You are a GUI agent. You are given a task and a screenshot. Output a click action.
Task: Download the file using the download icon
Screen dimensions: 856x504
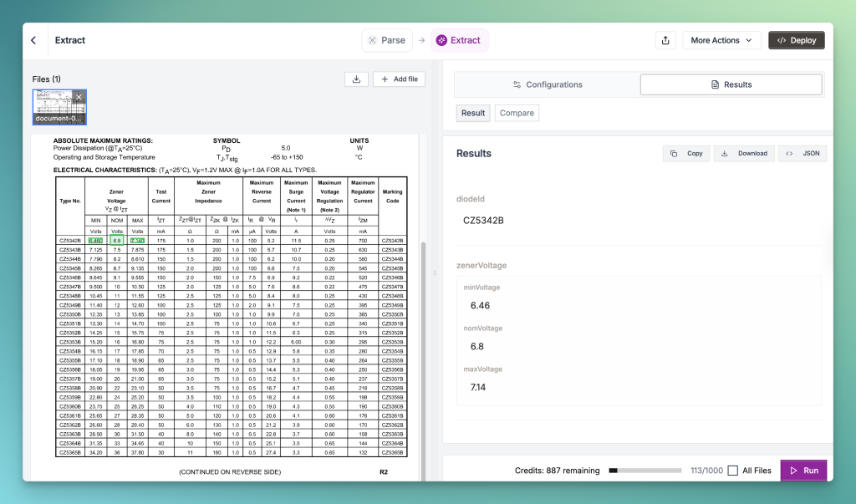tap(356, 79)
